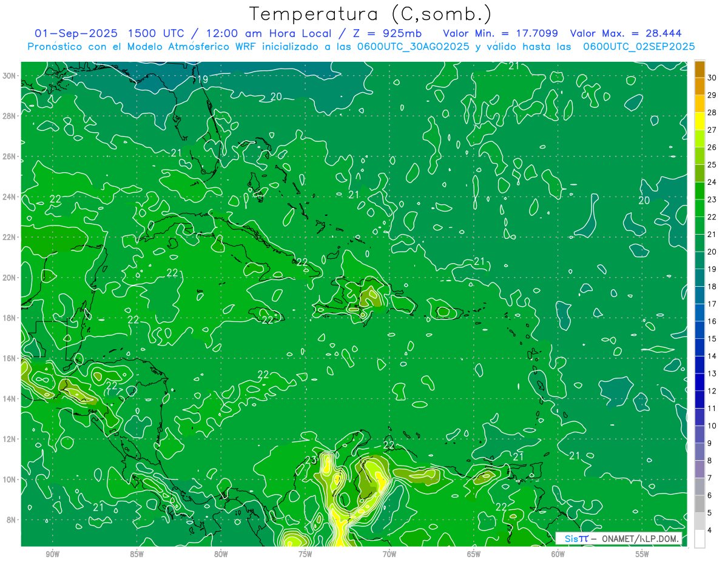Click the 80W longitude axis label

click(x=221, y=555)
